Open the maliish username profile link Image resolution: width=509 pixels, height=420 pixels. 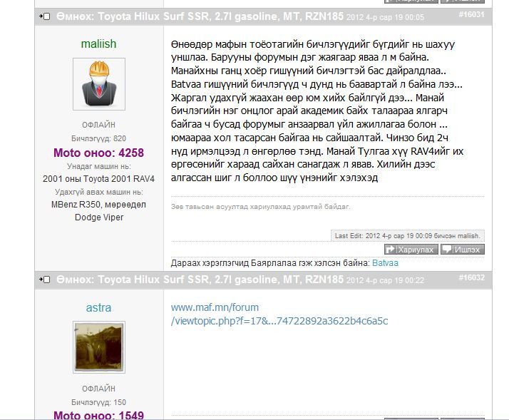[98, 43]
